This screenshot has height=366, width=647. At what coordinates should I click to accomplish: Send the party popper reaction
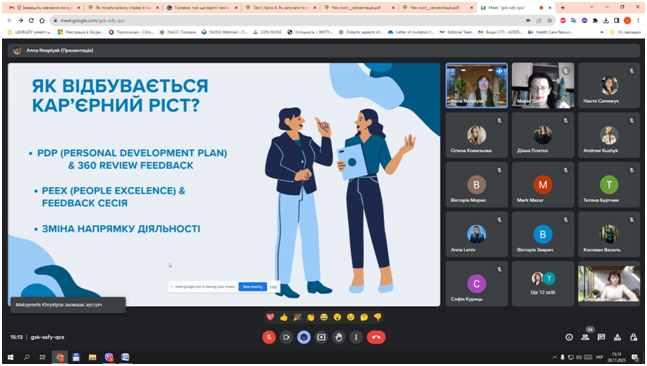pos(297,317)
